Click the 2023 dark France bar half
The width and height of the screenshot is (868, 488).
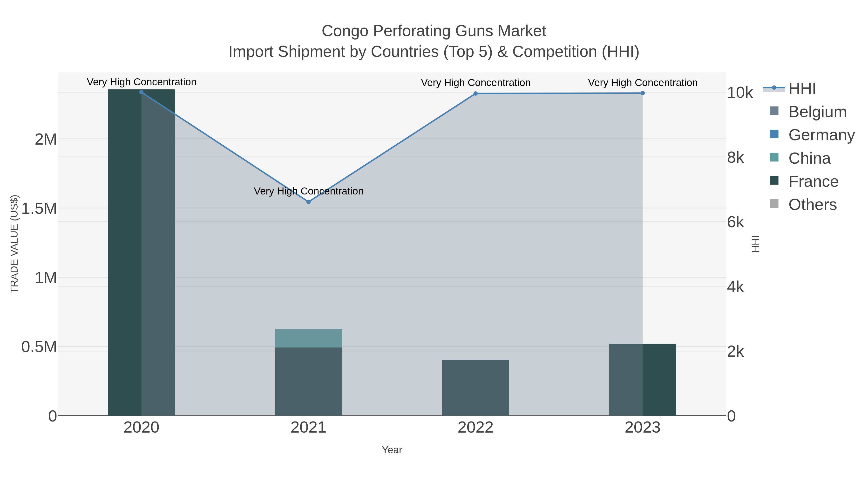click(659, 380)
